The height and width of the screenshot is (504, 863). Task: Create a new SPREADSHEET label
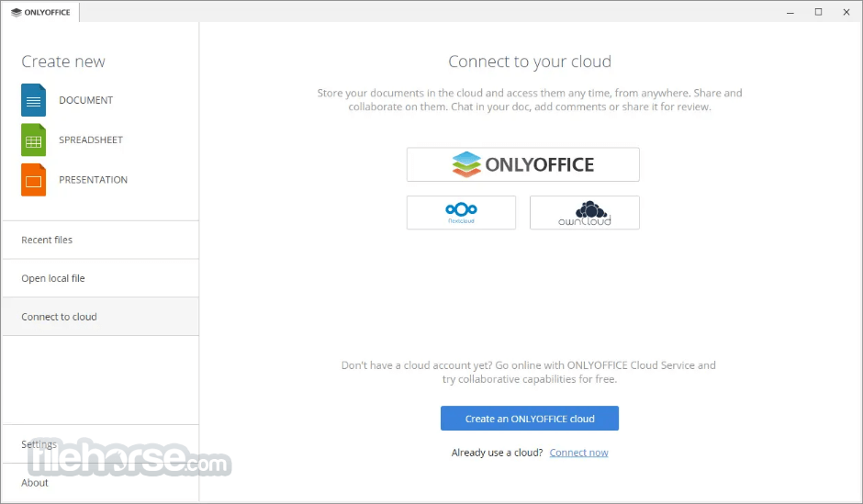91,140
